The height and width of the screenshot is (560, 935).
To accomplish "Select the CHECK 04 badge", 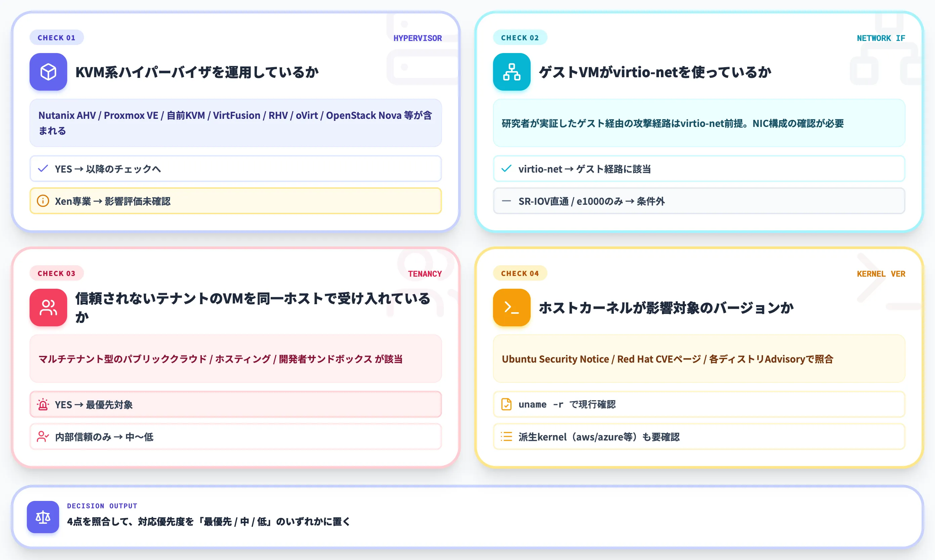I will (x=520, y=273).
